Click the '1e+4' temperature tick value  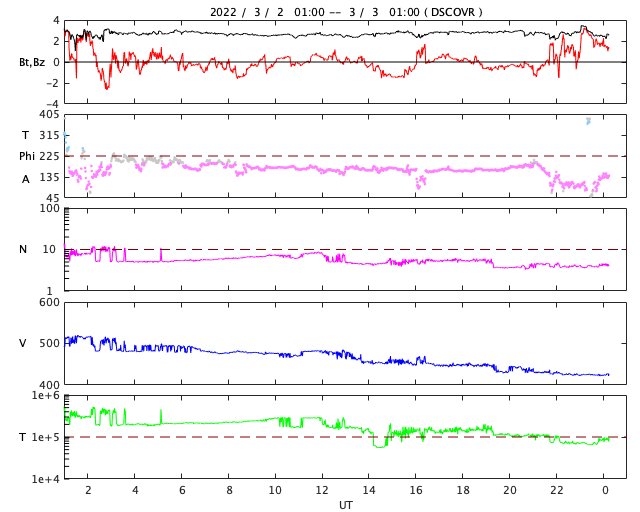(x=45, y=479)
